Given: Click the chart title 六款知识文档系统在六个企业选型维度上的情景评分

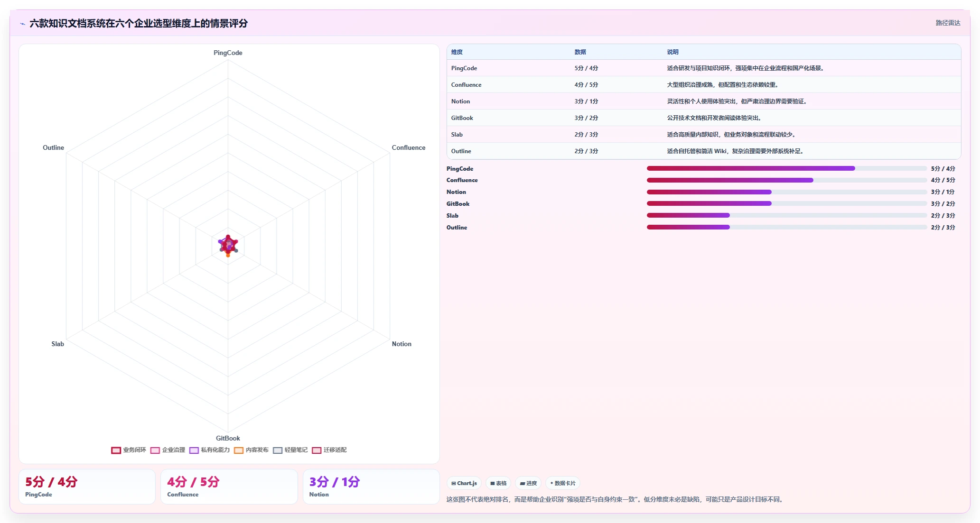Looking at the screenshot, I should click(139, 24).
